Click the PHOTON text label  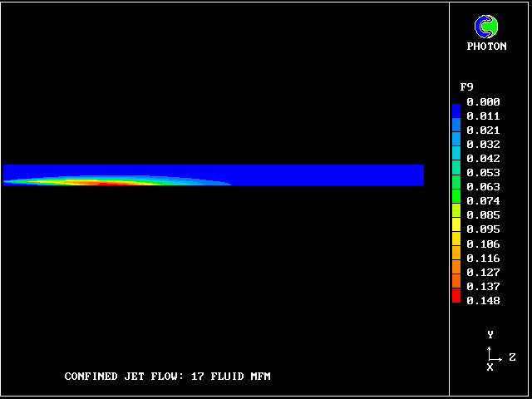tap(486, 47)
